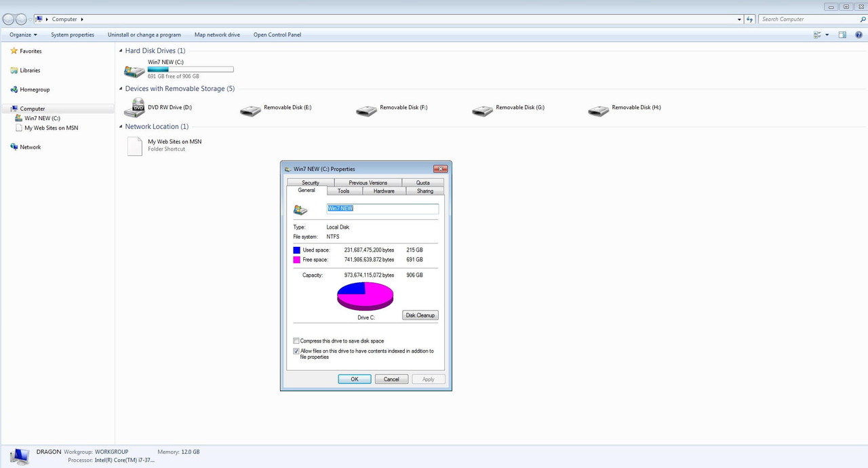Switch to the Security tab
This screenshot has width=868, height=468.
311,182
